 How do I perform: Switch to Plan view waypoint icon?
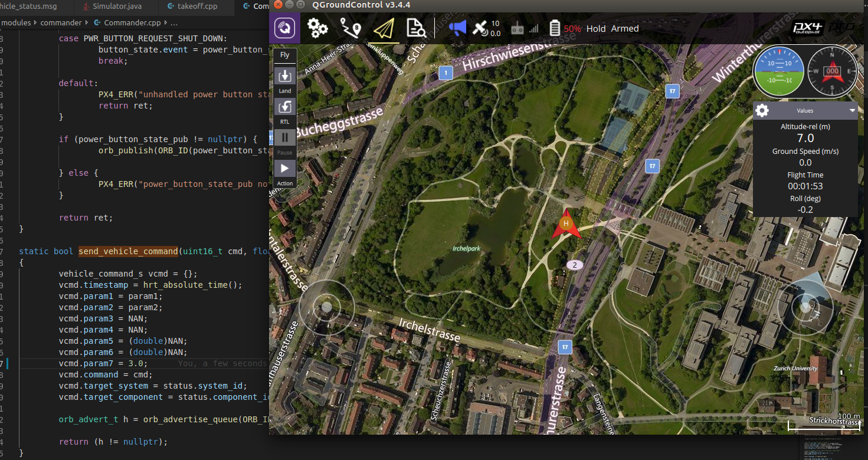tap(351, 28)
